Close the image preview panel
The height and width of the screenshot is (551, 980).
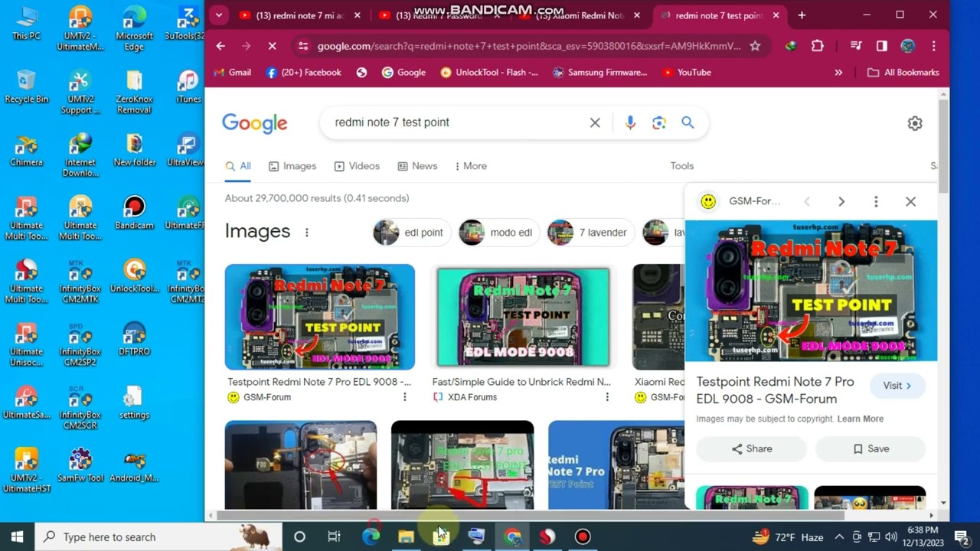pos(910,201)
